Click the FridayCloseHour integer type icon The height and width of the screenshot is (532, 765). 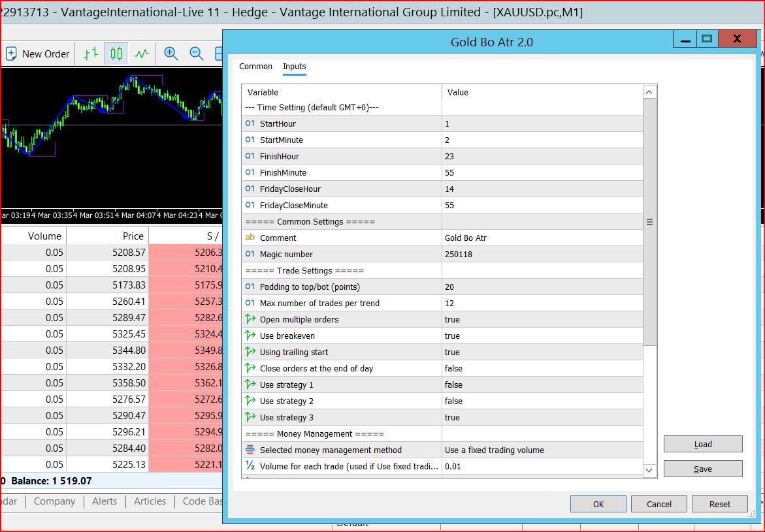tap(250, 189)
